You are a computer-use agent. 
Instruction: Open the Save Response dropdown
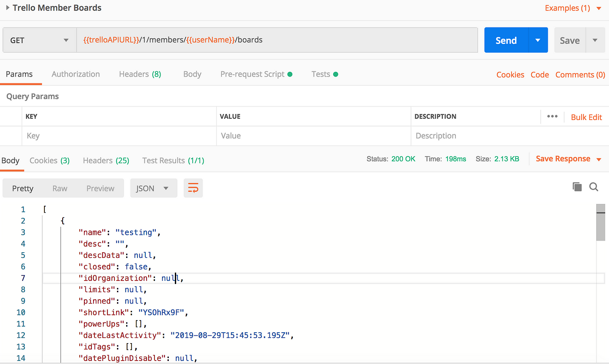(x=569, y=159)
